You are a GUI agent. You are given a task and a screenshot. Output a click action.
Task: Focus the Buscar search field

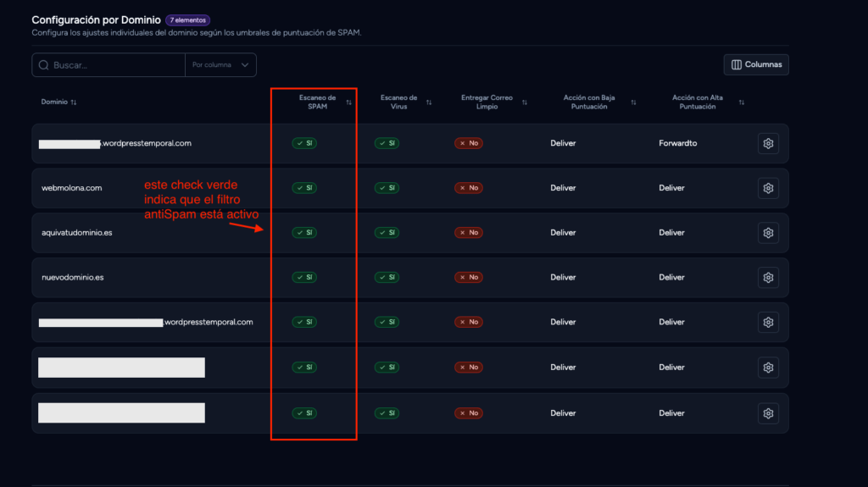(108, 64)
